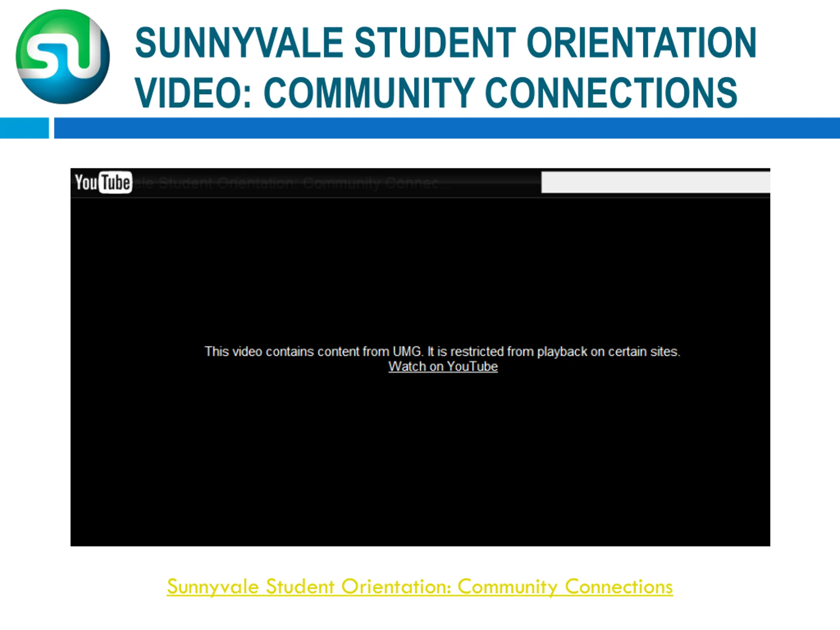Click the YouTube logo in the player
The width and height of the screenshot is (840, 630).
point(103,182)
